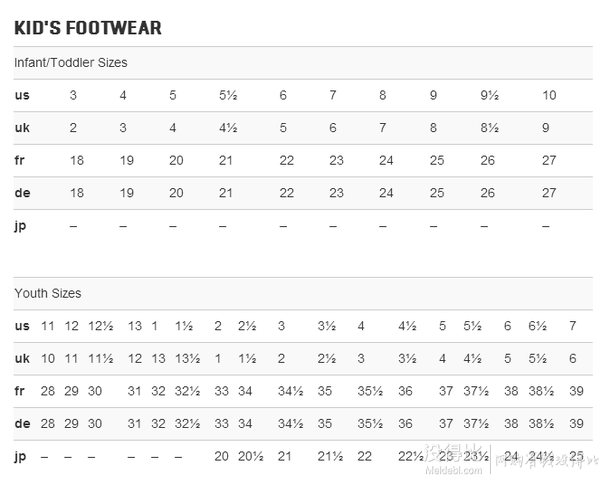The width and height of the screenshot is (610, 494).
Task: Select youth US size 12½
Action: coord(100,326)
